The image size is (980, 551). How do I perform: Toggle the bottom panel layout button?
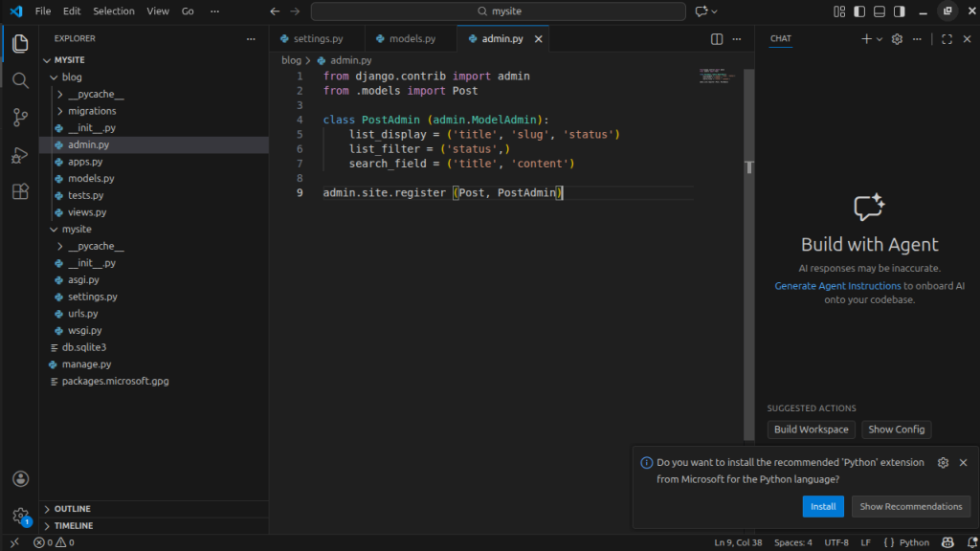[880, 11]
